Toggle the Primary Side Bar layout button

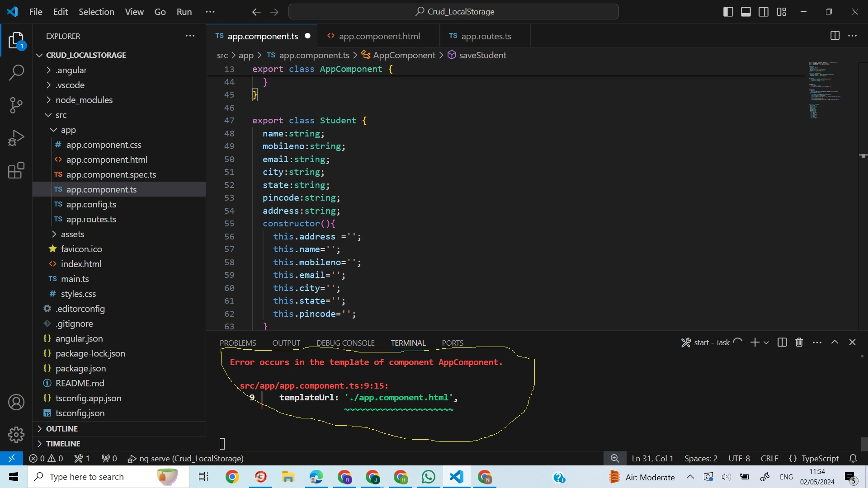pos(728,12)
